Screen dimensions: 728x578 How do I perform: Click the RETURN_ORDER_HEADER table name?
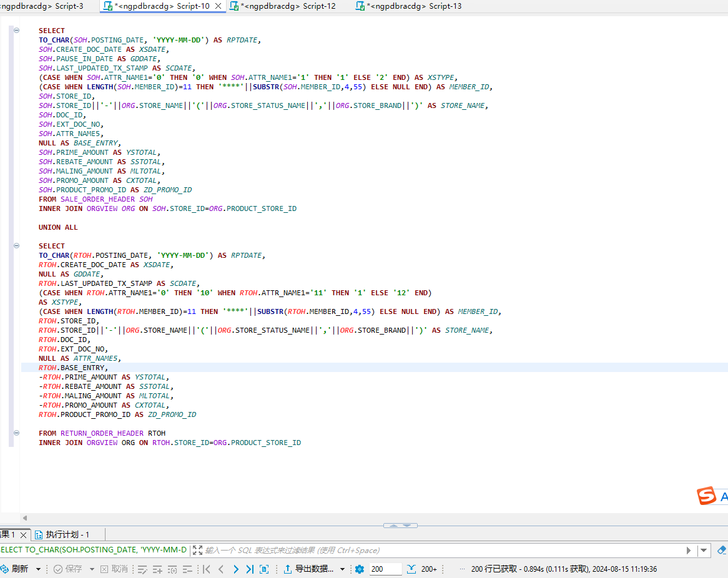coord(102,433)
